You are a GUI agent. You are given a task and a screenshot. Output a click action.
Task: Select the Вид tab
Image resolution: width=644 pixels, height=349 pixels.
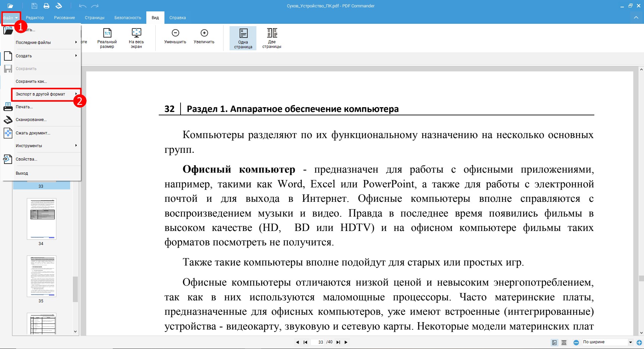point(155,18)
